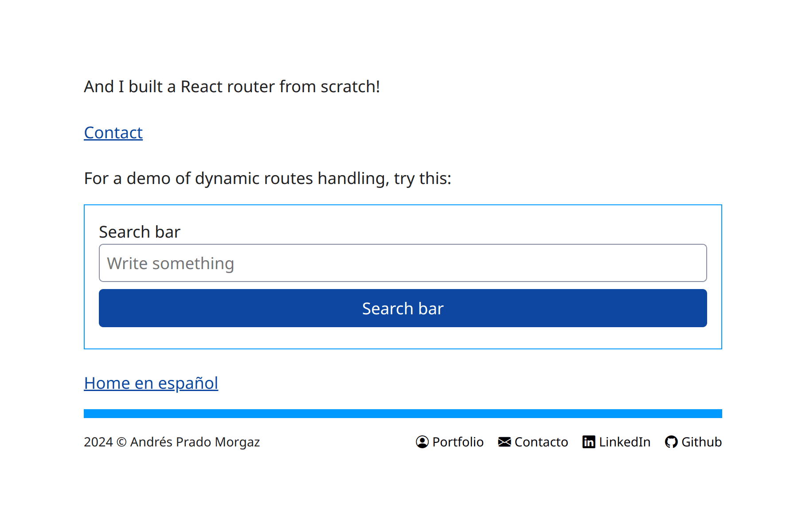Focus the Write something input field
Screen dimensions: 798x532
point(403,263)
